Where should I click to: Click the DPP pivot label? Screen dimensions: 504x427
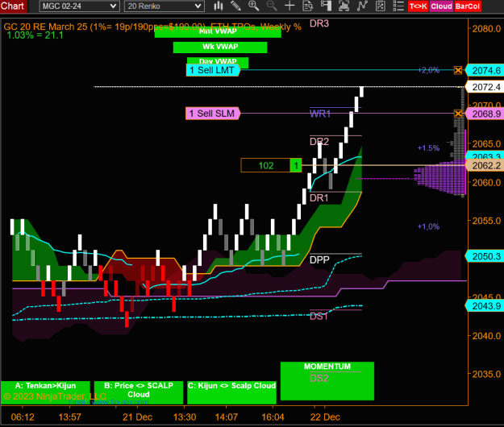pyautogui.click(x=319, y=259)
